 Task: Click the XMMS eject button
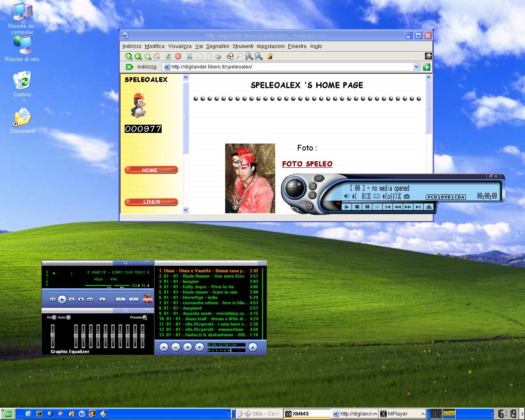coord(102,300)
